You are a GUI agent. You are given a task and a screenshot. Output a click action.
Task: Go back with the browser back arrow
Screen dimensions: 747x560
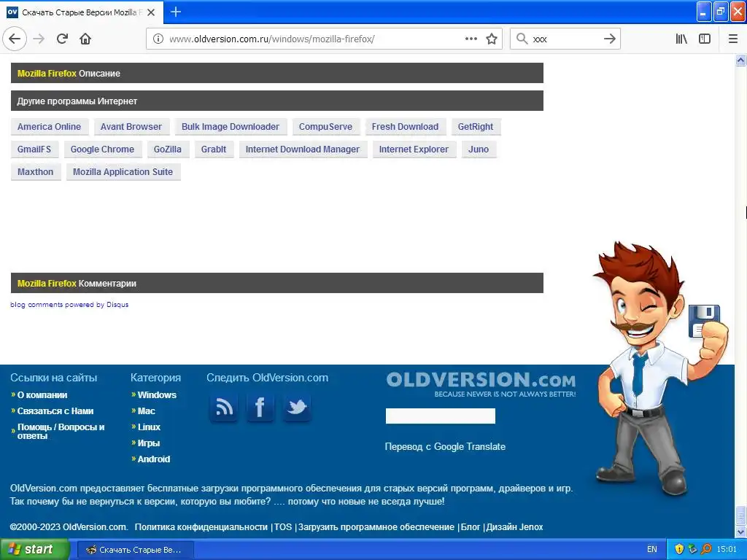coord(15,39)
